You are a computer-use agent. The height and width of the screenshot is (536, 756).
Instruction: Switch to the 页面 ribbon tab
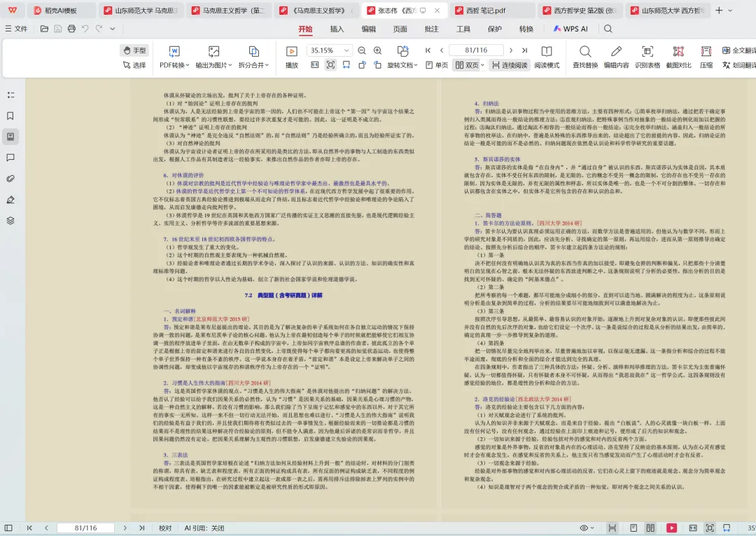400,29
